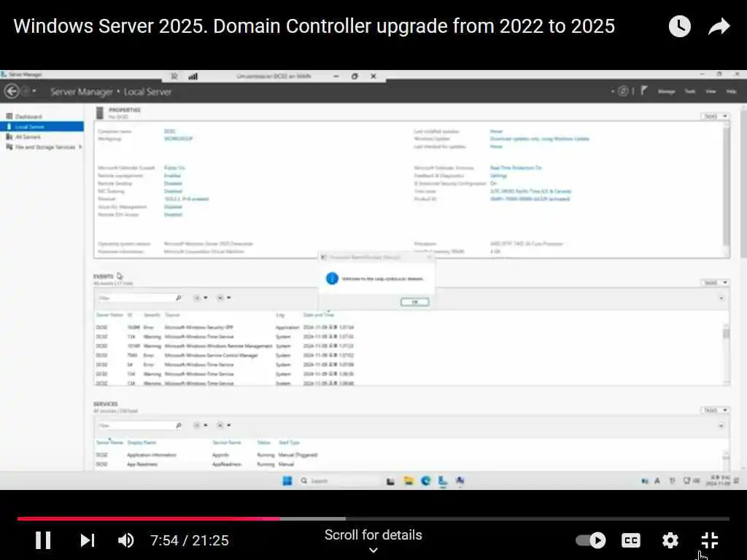Open the Help menu in Server Manager

click(731, 91)
